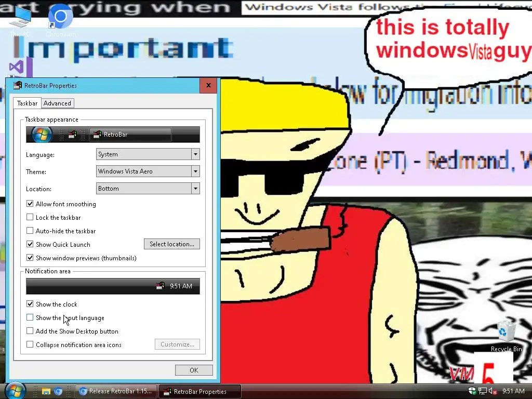Open the Theme dropdown showing Windows Vista Aero
Viewport: 532px width, 399px height.
[x=148, y=171]
